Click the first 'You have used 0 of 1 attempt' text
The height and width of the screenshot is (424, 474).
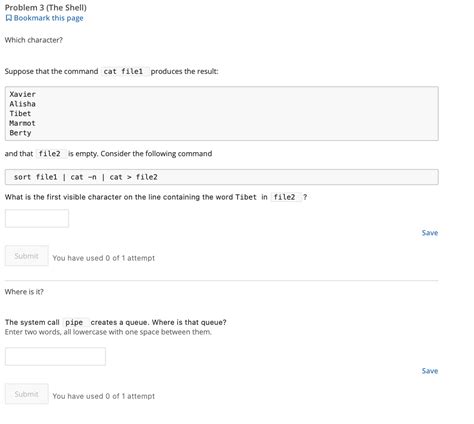(104, 258)
